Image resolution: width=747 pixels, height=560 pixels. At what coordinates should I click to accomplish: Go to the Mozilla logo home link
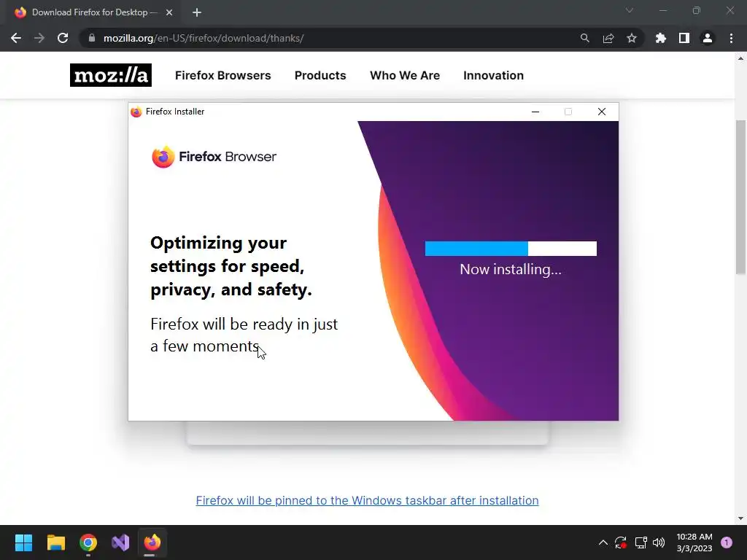[x=111, y=75]
